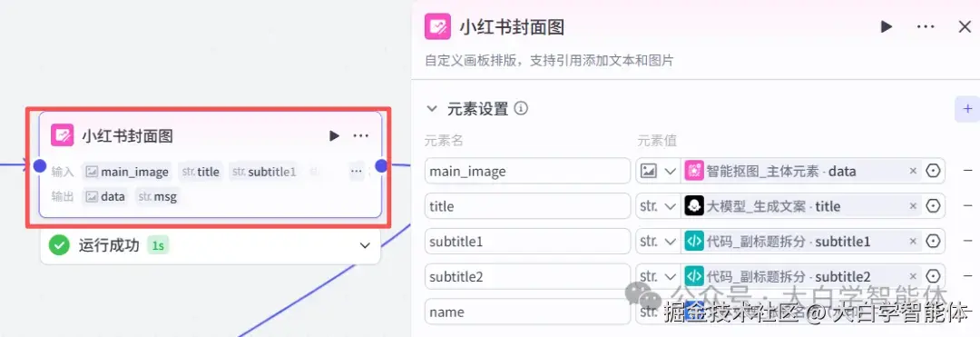Click the pink icon on the canvas node
Screen dimensions: 980x337
[x=62, y=135]
